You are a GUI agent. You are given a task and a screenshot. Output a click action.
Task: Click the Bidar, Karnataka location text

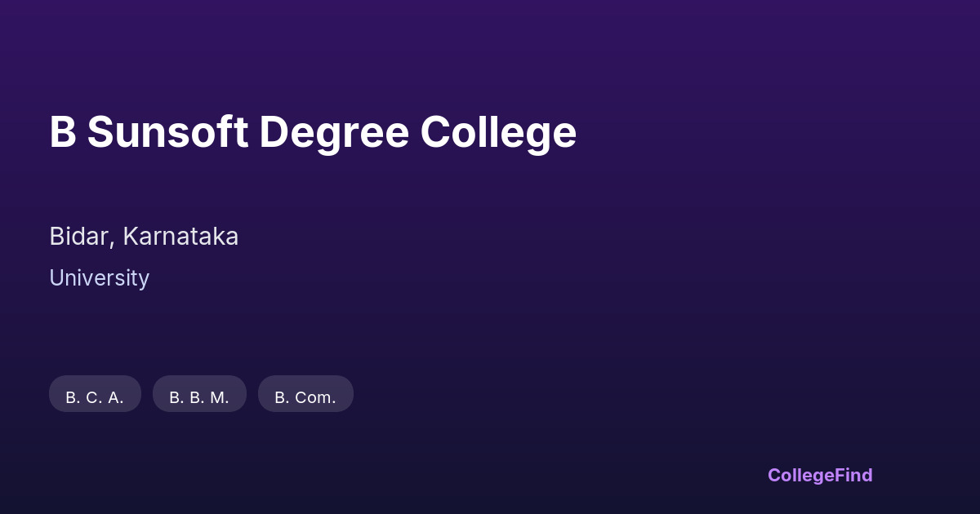(x=144, y=237)
